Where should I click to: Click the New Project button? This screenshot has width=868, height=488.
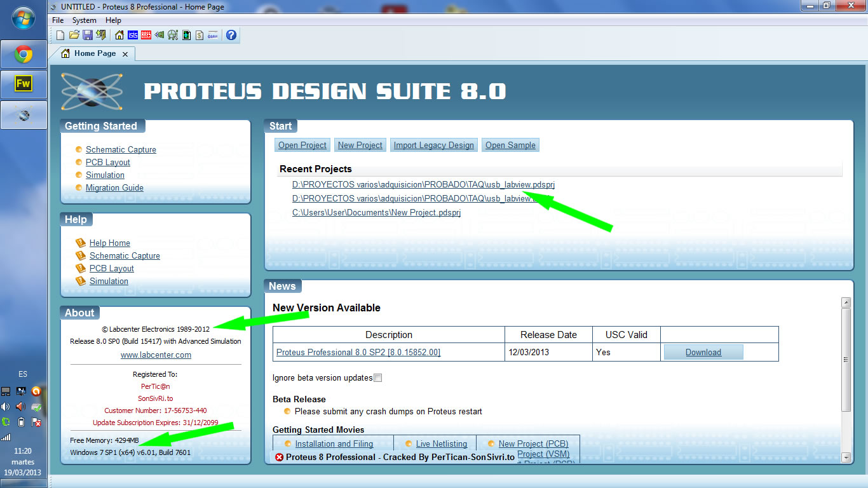360,145
